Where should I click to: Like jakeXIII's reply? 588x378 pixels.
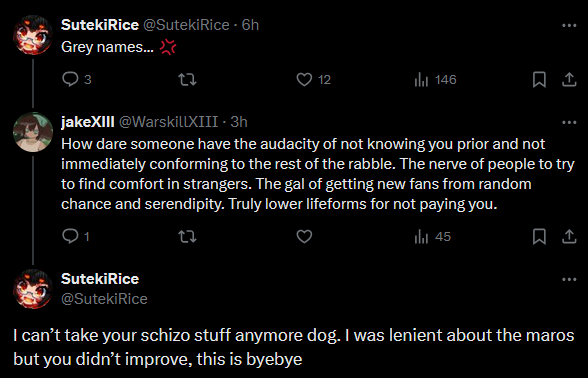click(x=304, y=237)
